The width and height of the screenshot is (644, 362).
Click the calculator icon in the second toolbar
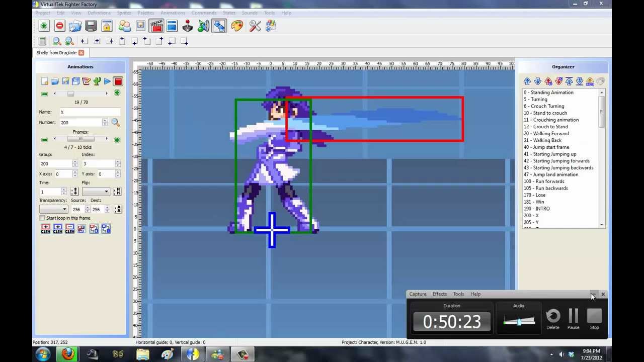click(42, 41)
